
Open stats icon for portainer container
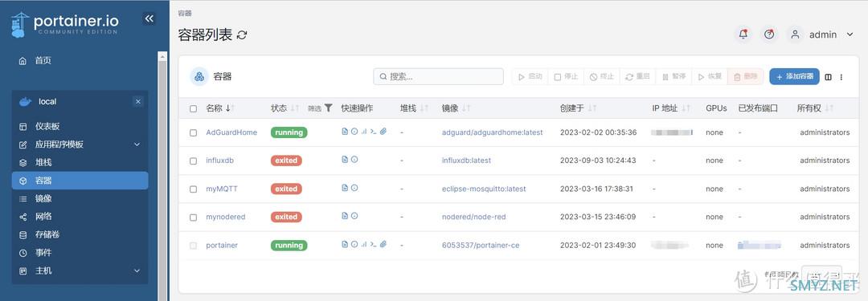tap(364, 244)
